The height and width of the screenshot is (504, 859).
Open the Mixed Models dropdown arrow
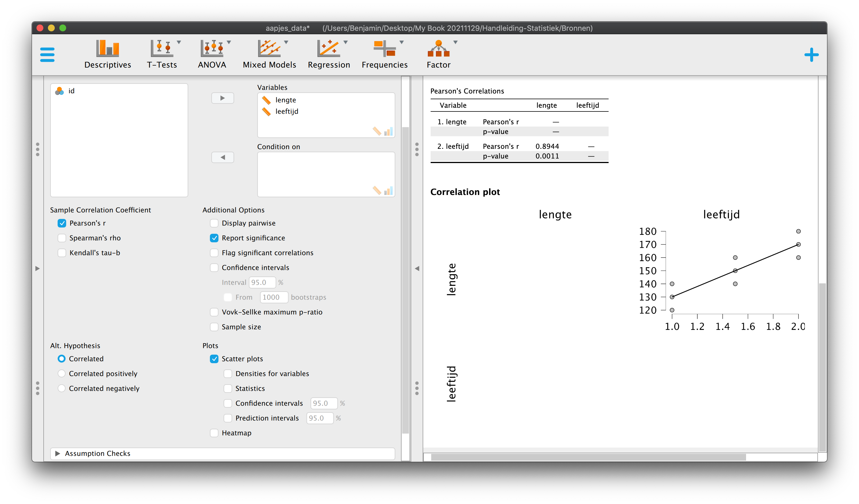point(286,42)
